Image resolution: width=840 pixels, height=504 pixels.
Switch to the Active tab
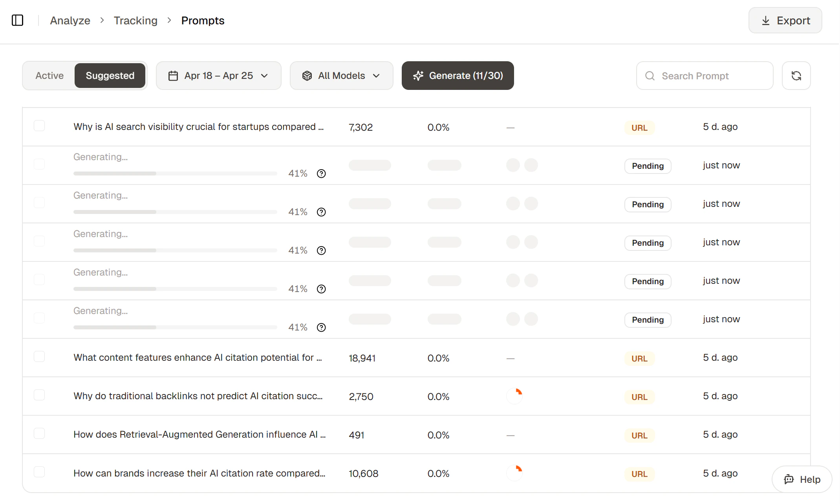coord(49,76)
